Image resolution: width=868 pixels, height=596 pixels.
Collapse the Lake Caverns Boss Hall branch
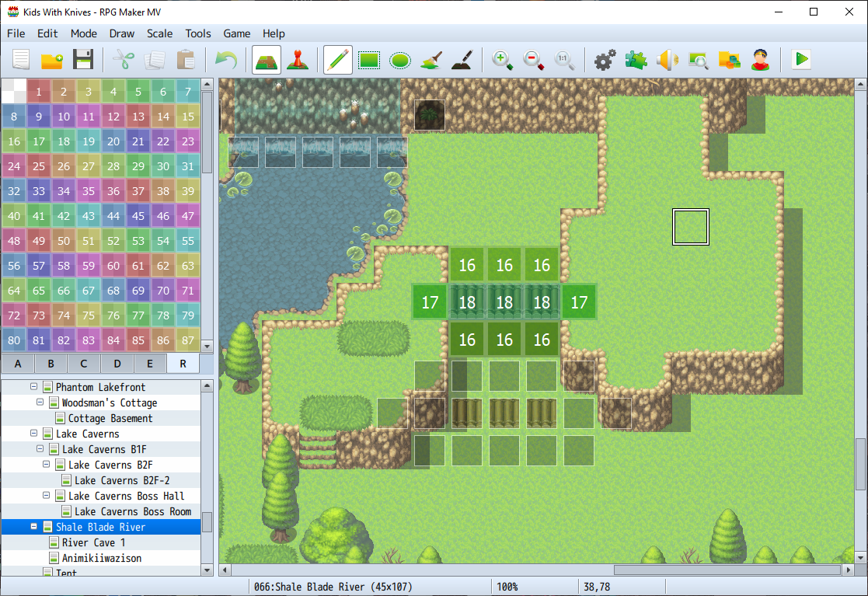point(47,495)
